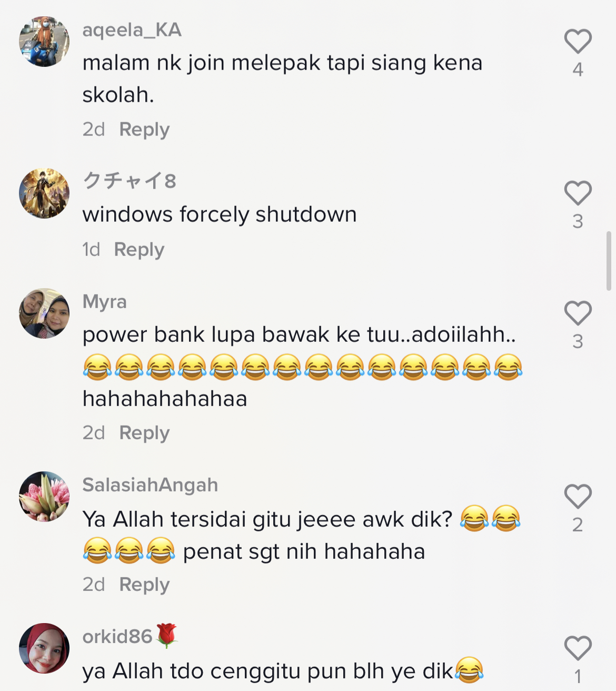Tap heart icon on SalasiahAngah's comment

click(578, 497)
